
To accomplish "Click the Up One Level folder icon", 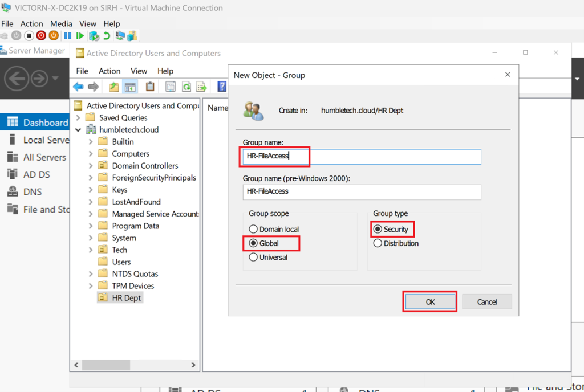I will click(114, 87).
